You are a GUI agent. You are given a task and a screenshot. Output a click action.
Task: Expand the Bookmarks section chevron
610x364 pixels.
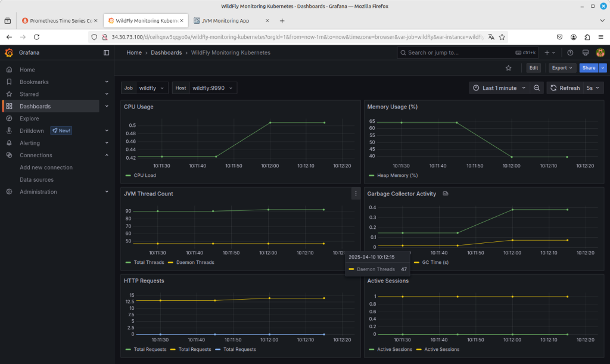[107, 82]
